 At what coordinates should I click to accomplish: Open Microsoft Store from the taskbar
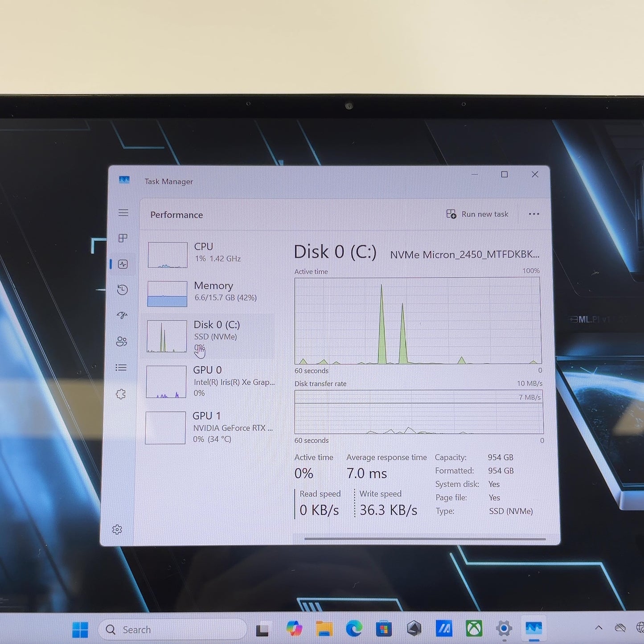click(384, 629)
